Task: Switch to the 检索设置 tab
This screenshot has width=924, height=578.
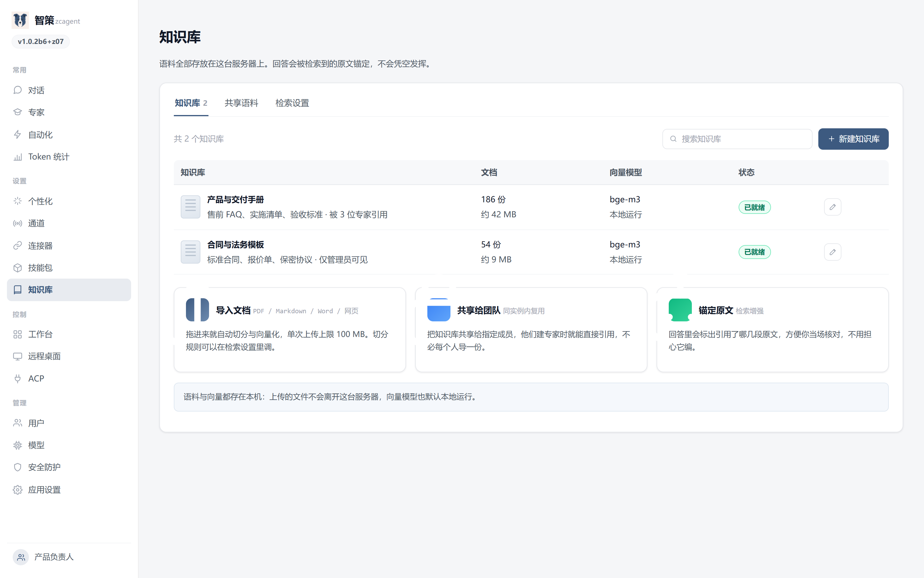Action: point(292,103)
